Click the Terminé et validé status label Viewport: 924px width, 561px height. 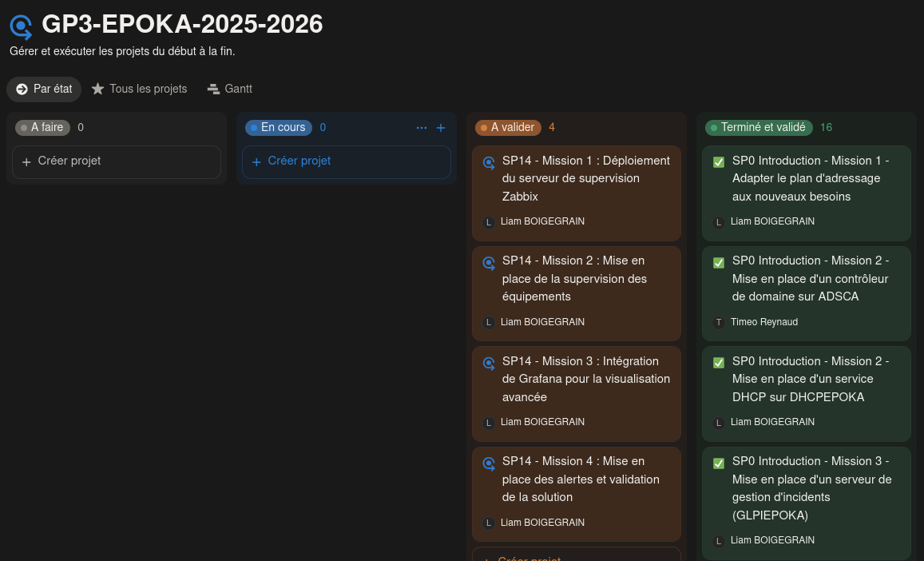(759, 128)
